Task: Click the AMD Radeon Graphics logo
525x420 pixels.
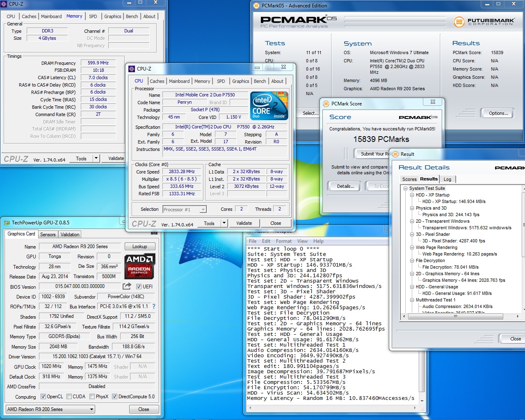Action: [x=139, y=266]
